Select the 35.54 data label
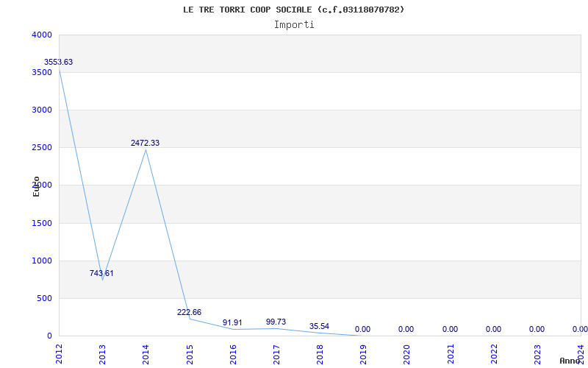 click(320, 326)
